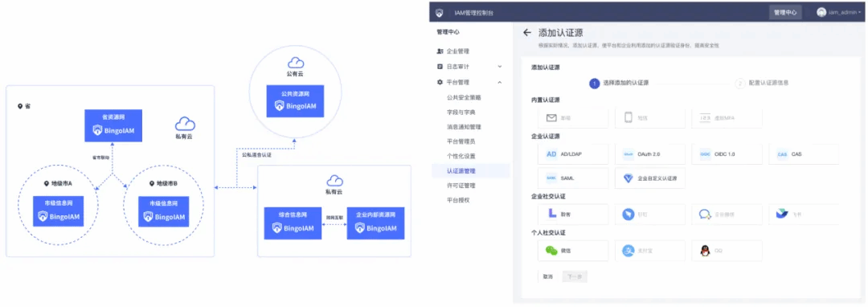Click the 地级市A label in diagram
This screenshot has height=307, width=868.
pos(61,183)
